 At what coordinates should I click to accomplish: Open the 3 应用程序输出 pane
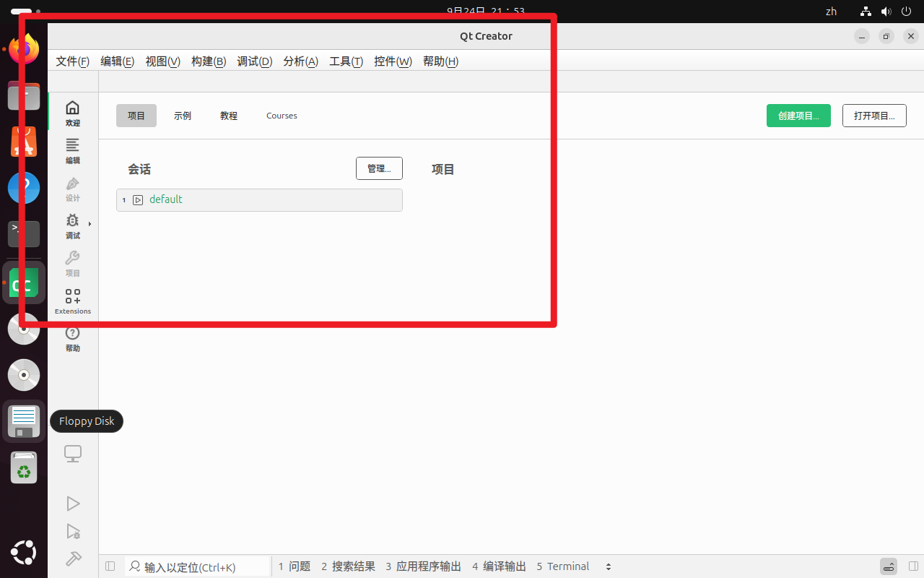coord(424,566)
